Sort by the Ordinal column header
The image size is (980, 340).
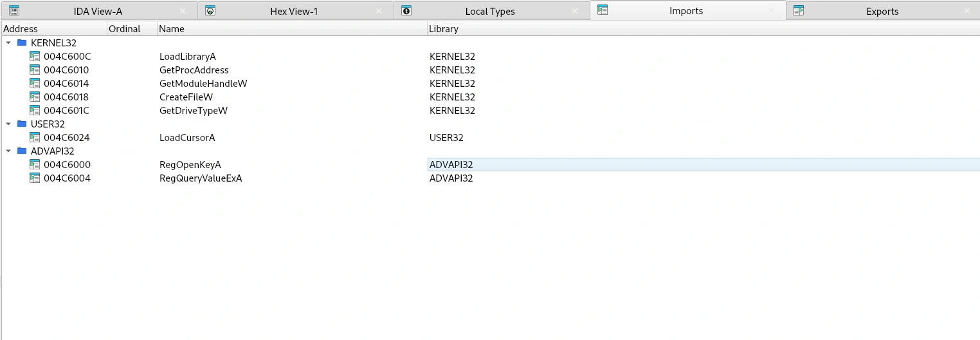tap(132, 29)
